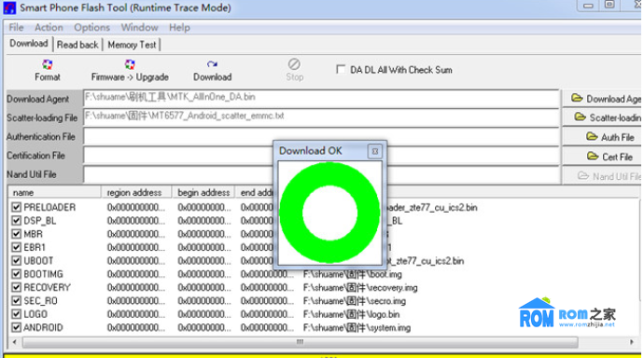The width and height of the screenshot is (644, 358).
Task: Open the Window menu
Action: (139, 27)
